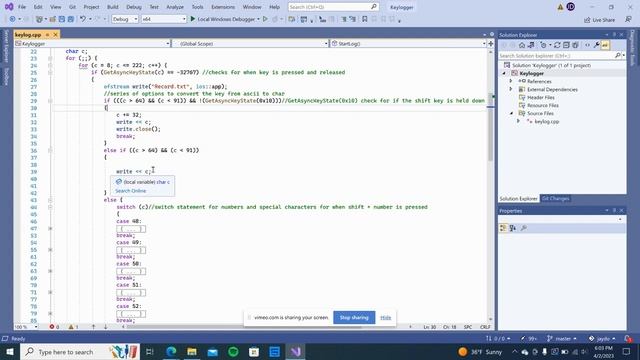This screenshot has width=640, height=360.
Task: Open the Debug menu
Action: [x=133, y=7]
